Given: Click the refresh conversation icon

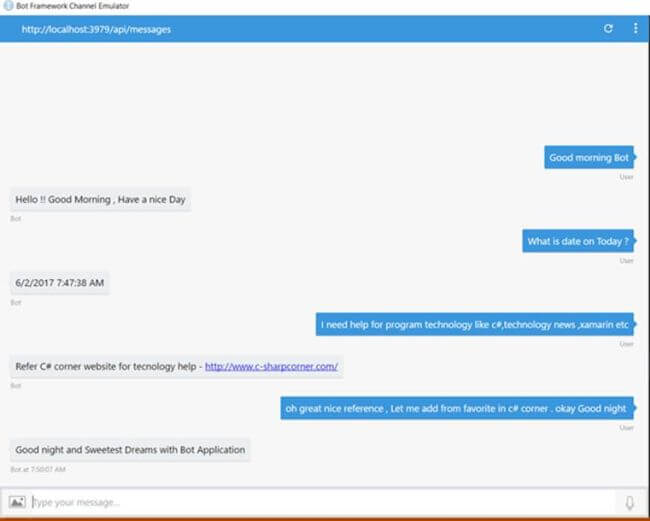Looking at the screenshot, I should 608,29.
